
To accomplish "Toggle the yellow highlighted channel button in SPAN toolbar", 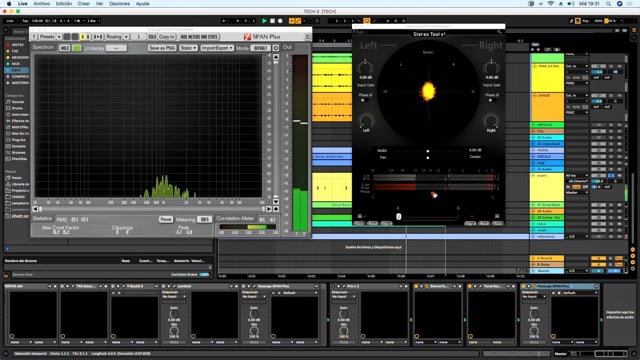I will [82, 37].
